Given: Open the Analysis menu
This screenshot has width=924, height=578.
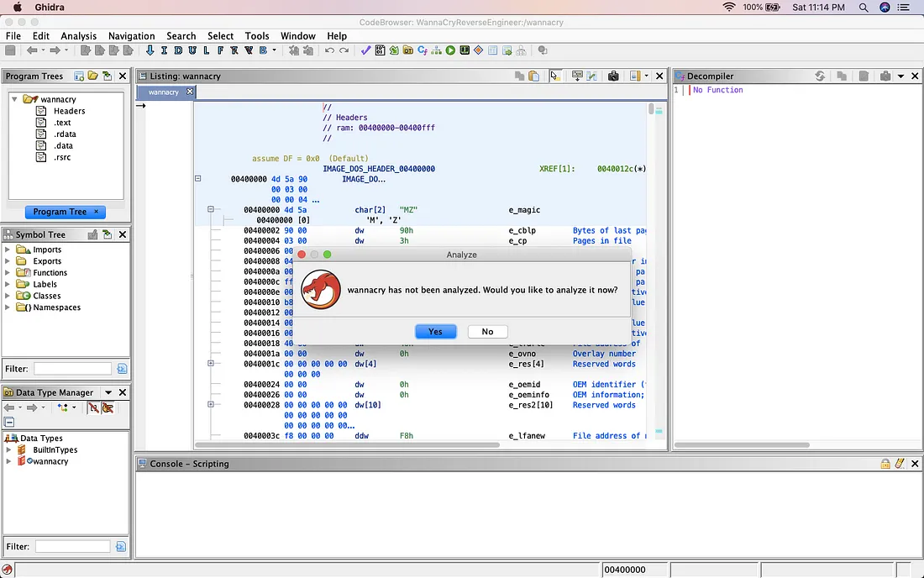Looking at the screenshot, I should click(78, 36).
